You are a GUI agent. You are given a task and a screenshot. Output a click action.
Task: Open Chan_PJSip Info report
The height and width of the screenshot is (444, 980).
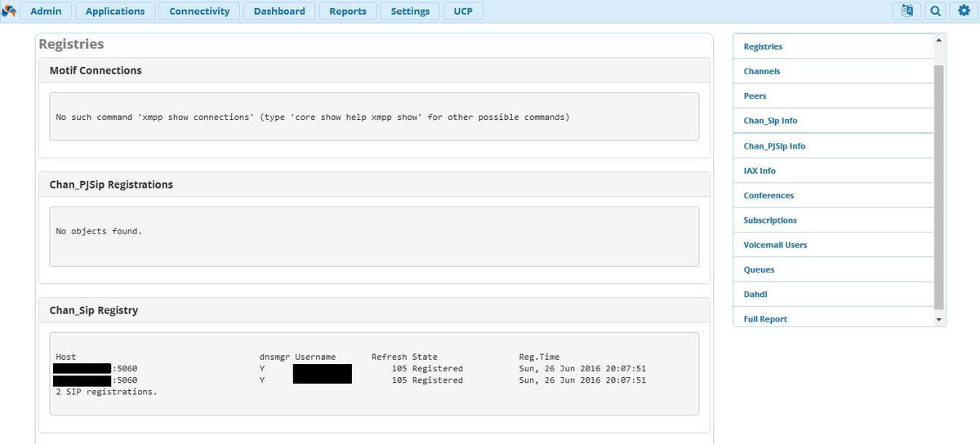[833, 146]
